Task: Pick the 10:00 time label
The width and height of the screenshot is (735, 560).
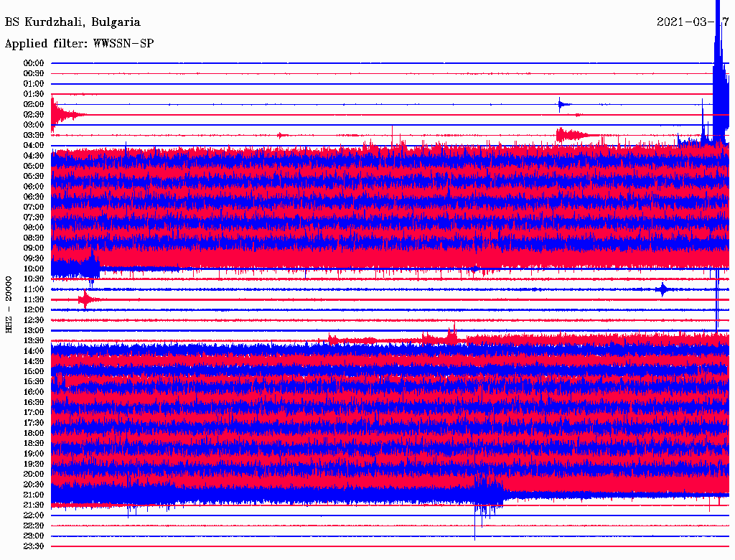Action: pyautogui.click(x=34, y=269)
